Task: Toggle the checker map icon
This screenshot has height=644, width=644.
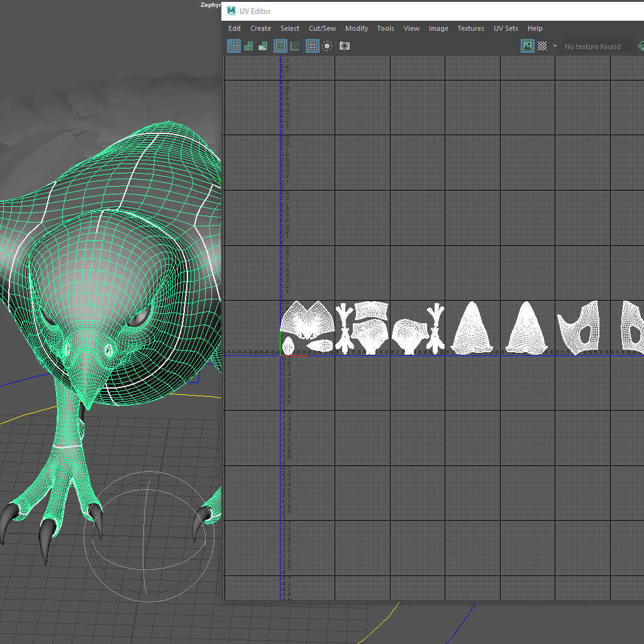Action: 542,46
